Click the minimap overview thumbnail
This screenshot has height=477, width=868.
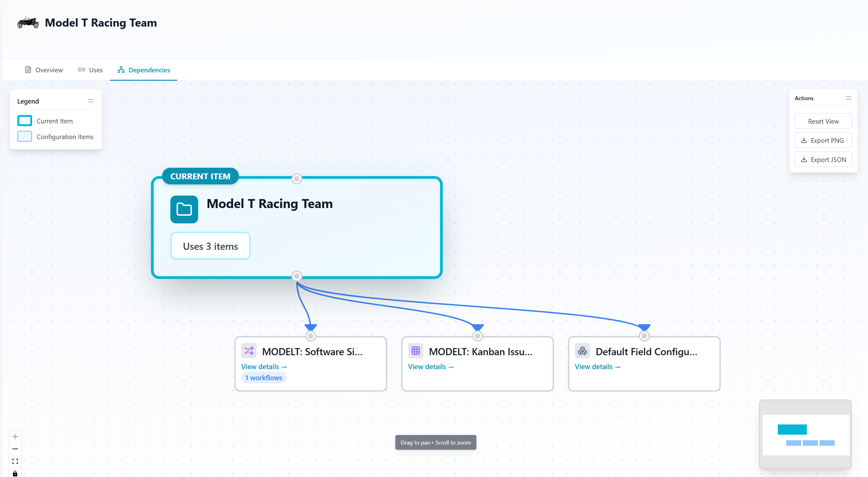pos(805,435)
